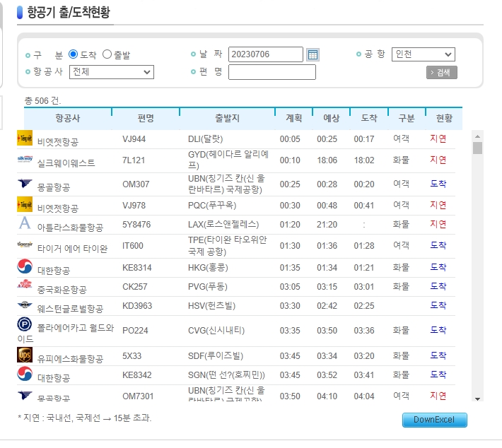Click the 총 506 건 result count
This screenshot has height=448, width=502.
click(x=42, y=101)
